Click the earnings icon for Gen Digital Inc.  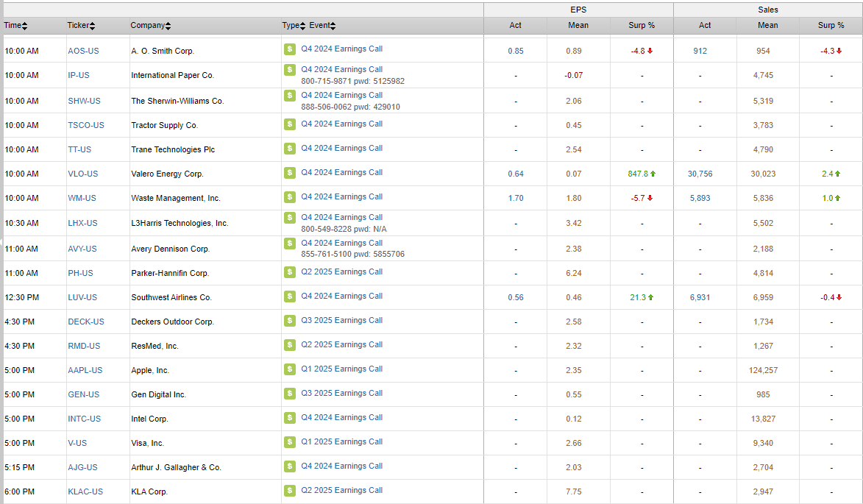click(x=289, y=393)
